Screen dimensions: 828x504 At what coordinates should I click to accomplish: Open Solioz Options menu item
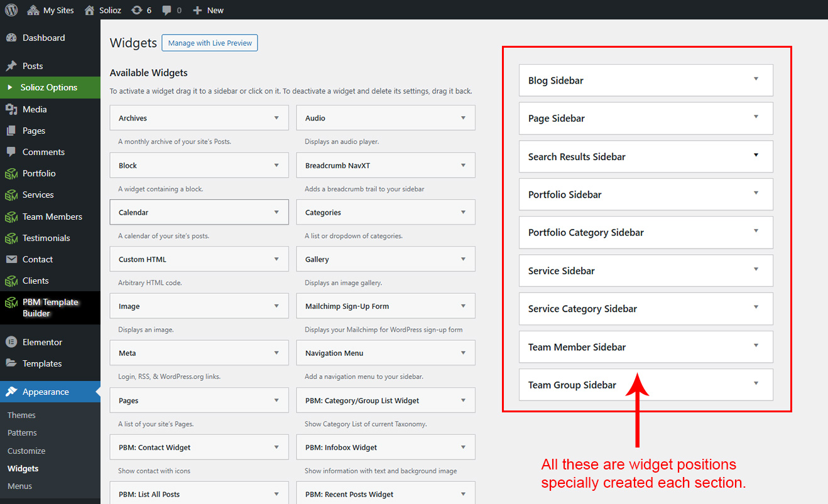[x=49, y=87]
